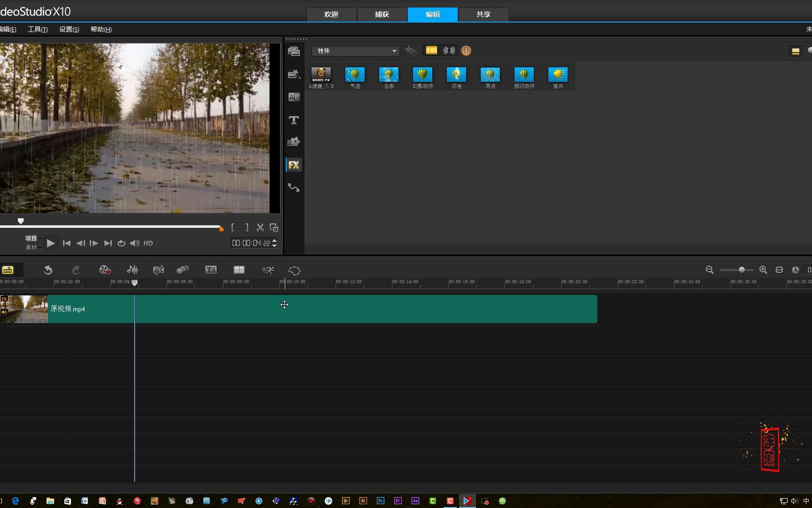
Task: Click the orange trim marker on preview bar
Action: click(x=221, y=229)
